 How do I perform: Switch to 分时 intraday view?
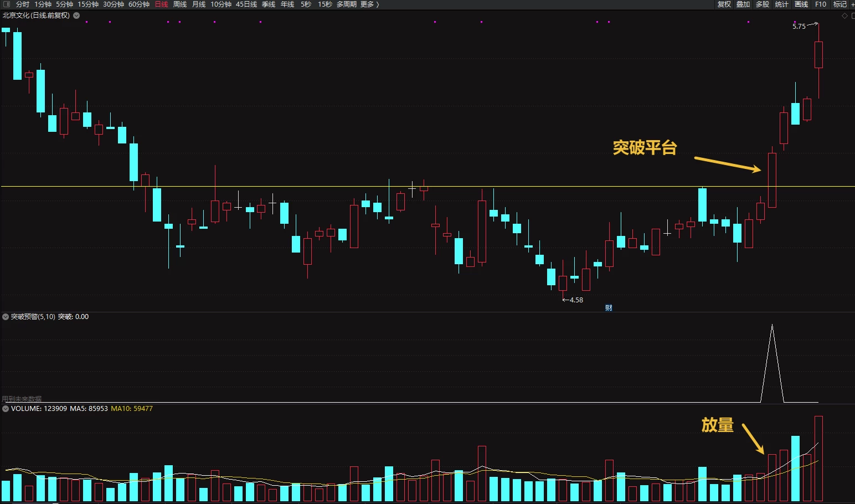pyautogui.click(x=23, y=4)
